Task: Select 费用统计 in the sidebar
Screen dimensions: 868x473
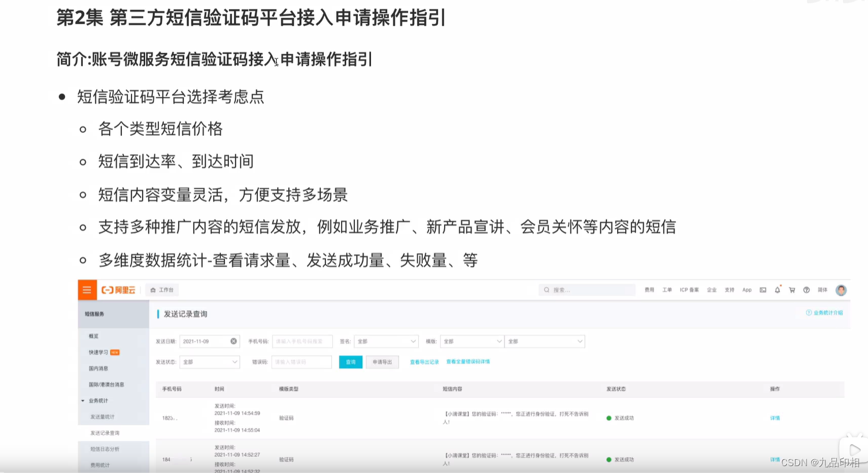Action: point(100,465)
